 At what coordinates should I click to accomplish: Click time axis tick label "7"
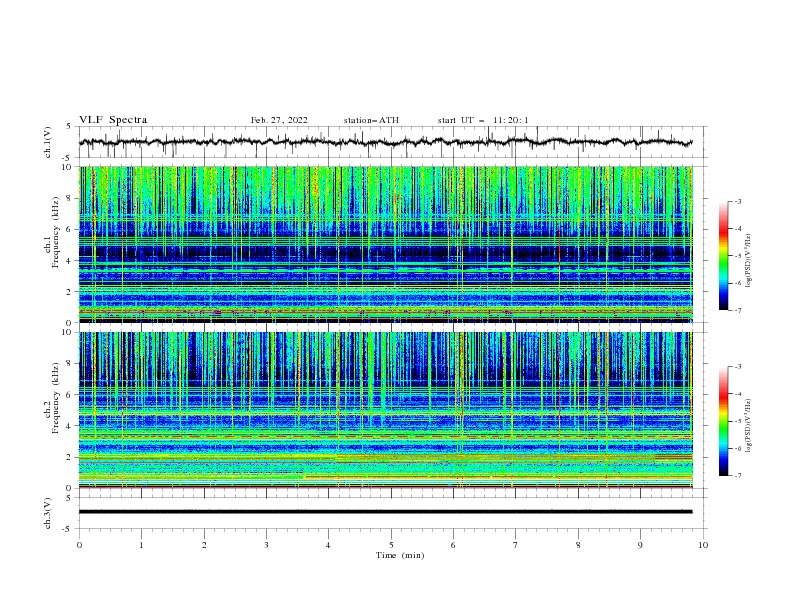click(515, 545)
